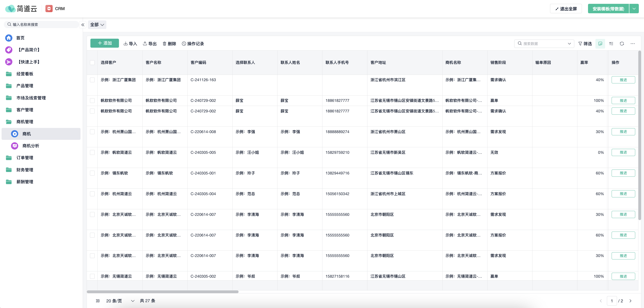This screenshot has height=308, width=644.
Task: Click 推进 for the 示例：帆软简道云 row
Action: 623,152
